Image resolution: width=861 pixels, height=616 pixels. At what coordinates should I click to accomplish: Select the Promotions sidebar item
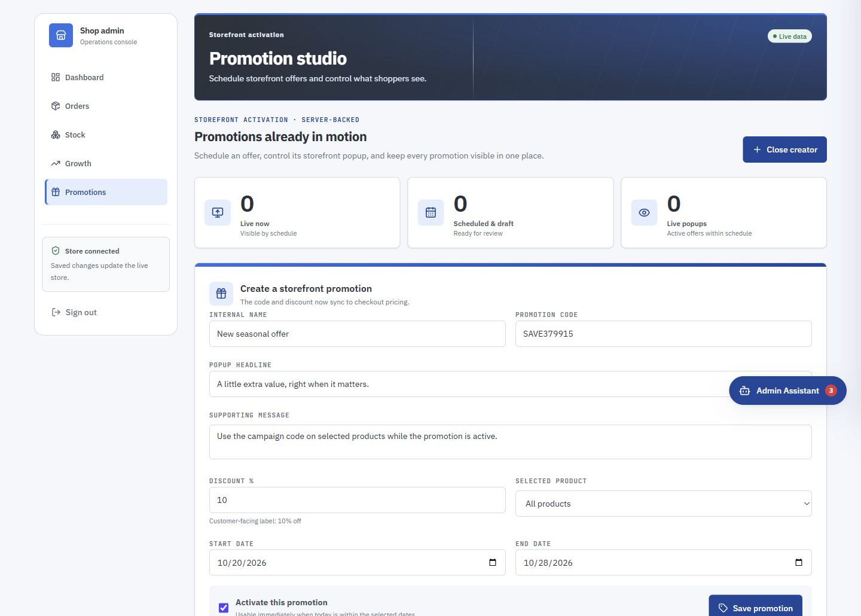(x=106, y=192)
